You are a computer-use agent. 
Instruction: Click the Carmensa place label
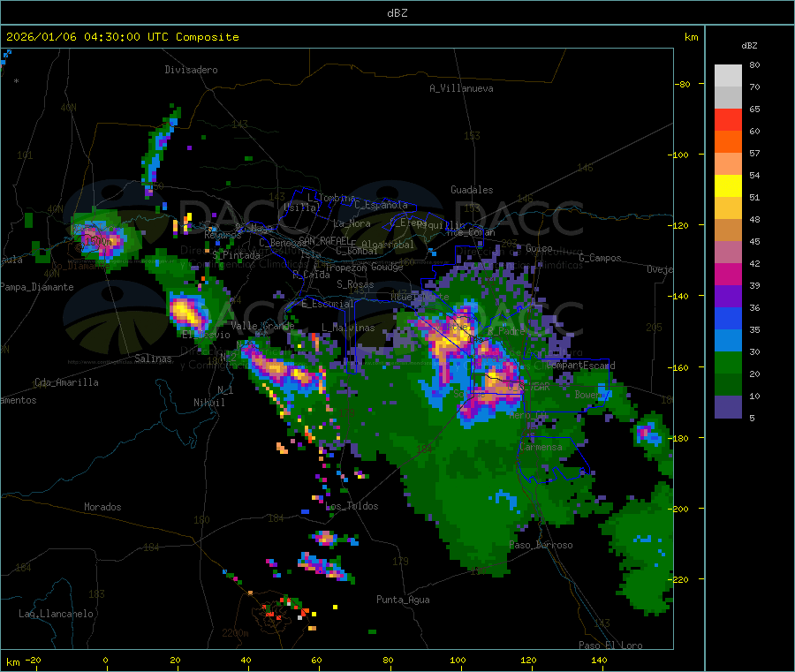(x=541, y=447)
